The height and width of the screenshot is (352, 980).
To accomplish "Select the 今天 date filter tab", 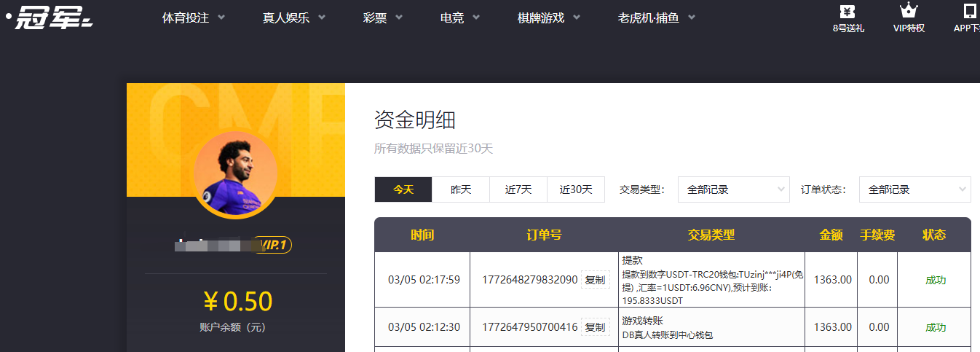I will click(403, 189).
